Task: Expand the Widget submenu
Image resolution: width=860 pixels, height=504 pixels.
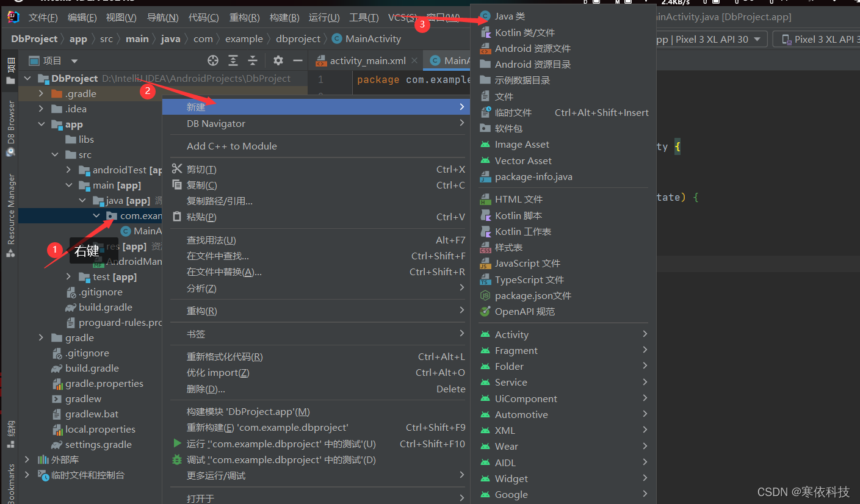Action: pos(562,478)
